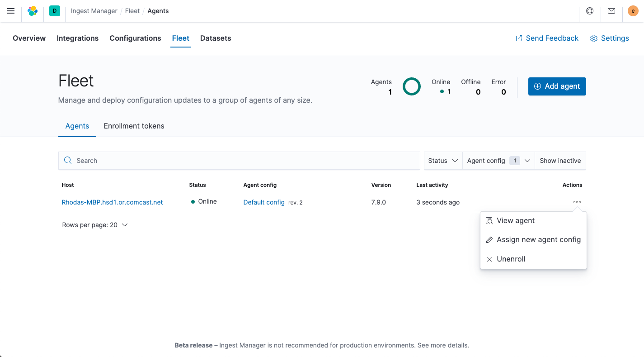The height and width of the screenshot is (357, 644).
Task: Open the agent actions ellipsis icon
Action: pos(577,202)
